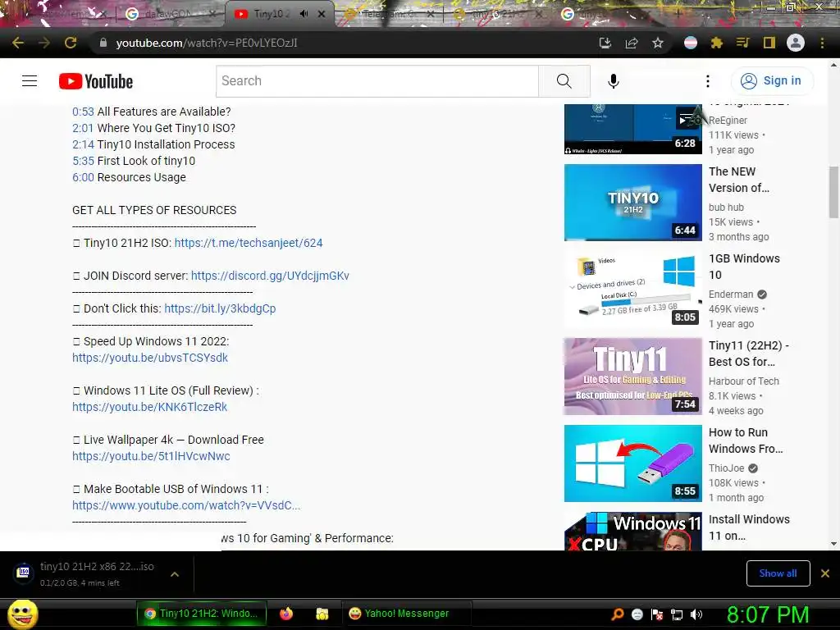Open the Tiny11 7:54 video thumbnail

pos(632,377)
